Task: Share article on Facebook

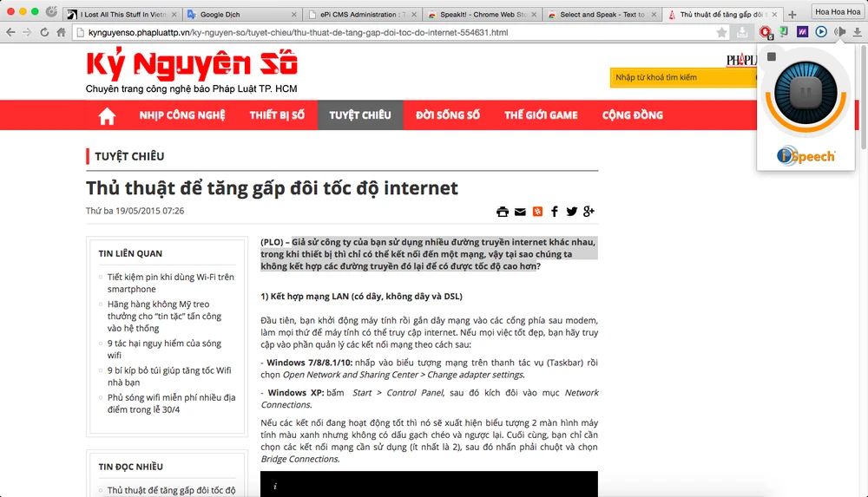Action: (x=555, y=212)
